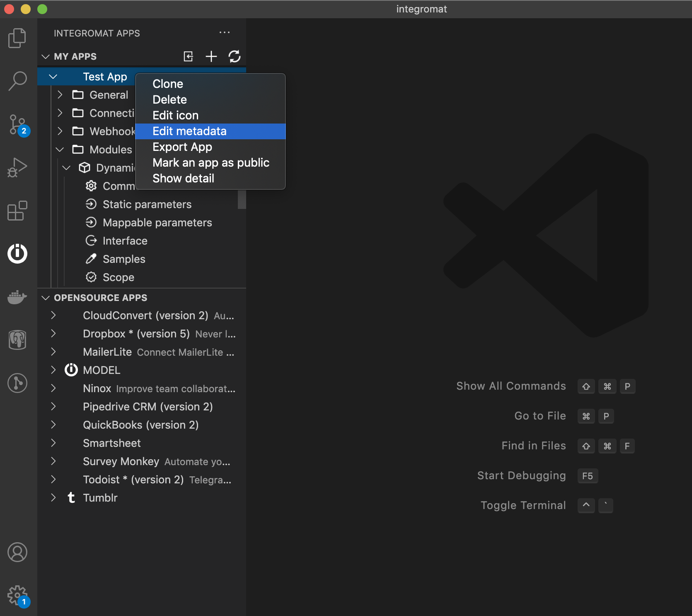Open the Extensions view
This screenshot has height=616, width=692.
(x=17, y=211)
